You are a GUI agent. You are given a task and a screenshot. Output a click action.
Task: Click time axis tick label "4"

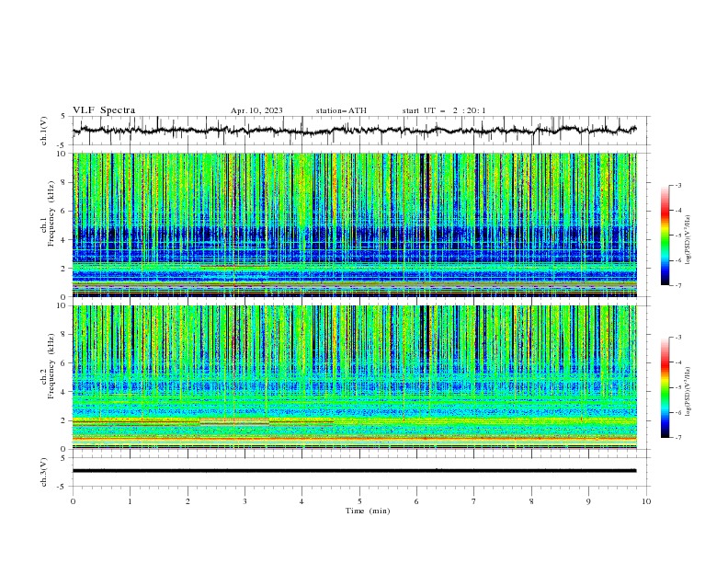[301, 501]
